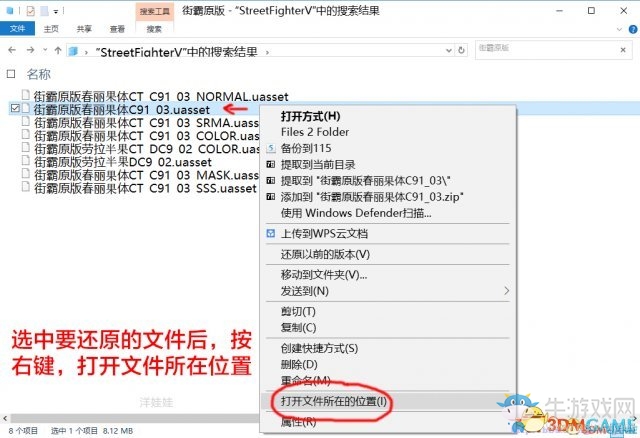Click the archive icon beside the 添加到 zip entry
The width and height of the screenshot is (640, 438).
[271, 197]
